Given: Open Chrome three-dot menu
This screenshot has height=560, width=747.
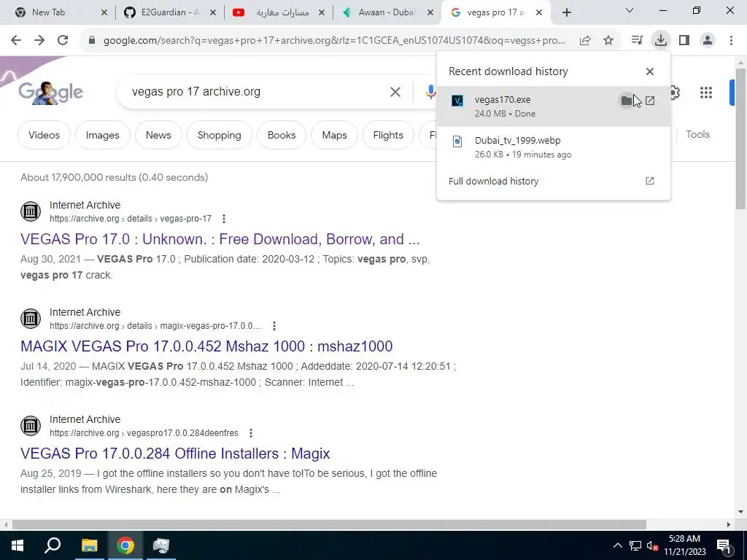Looking at the screenshot, I should tap(731, 41).
